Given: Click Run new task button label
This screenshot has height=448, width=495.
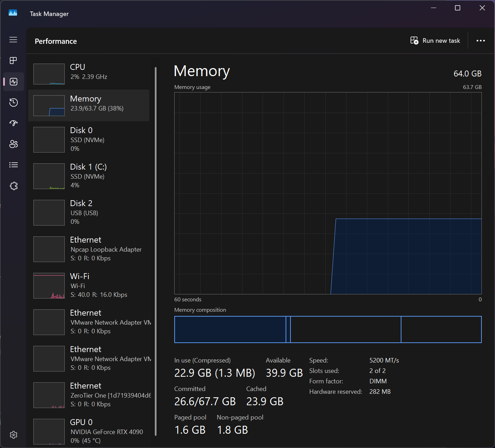Looking at the screenshot, I should point(441,41).
